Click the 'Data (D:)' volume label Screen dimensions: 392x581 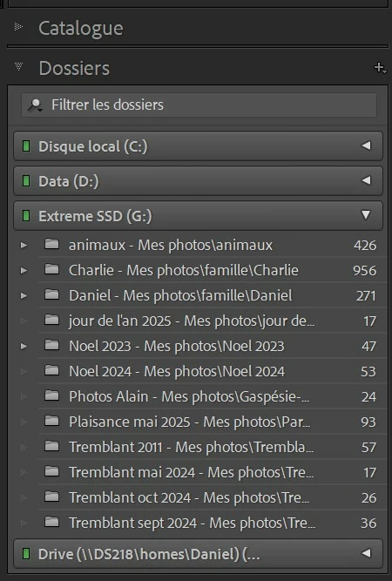pos(69,181)
